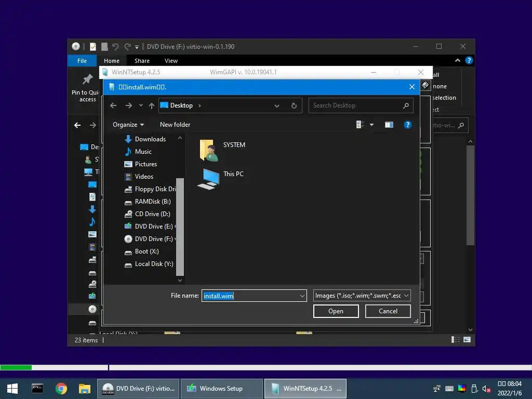
Task: Go forward in the Open dialog
Action: [129, 105]
